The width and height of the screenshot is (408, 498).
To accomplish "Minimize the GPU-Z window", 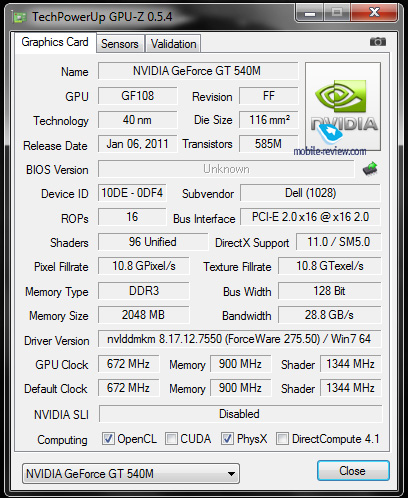I will click(309, 13).
